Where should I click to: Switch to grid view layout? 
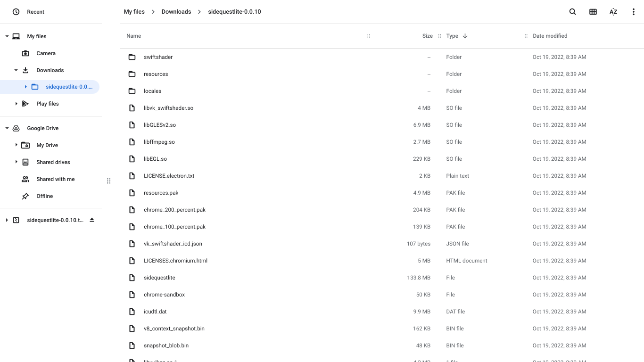tap(593, 12)
